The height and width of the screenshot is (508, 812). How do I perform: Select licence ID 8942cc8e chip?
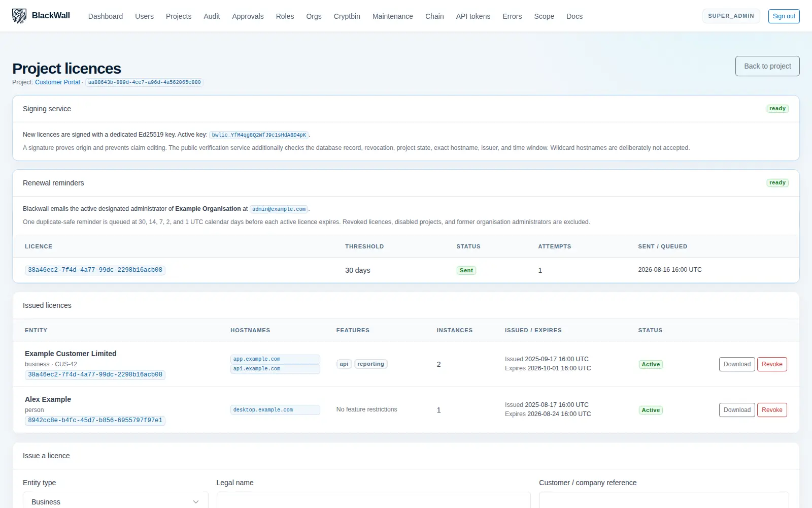[x=95, y=421]
